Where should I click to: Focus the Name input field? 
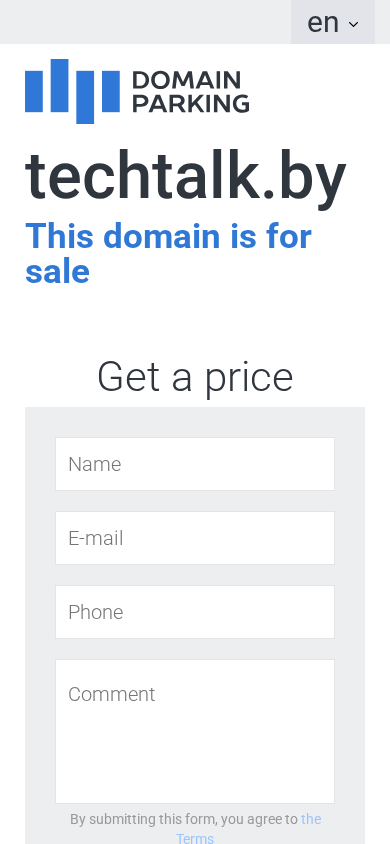[x=195, y=464]
